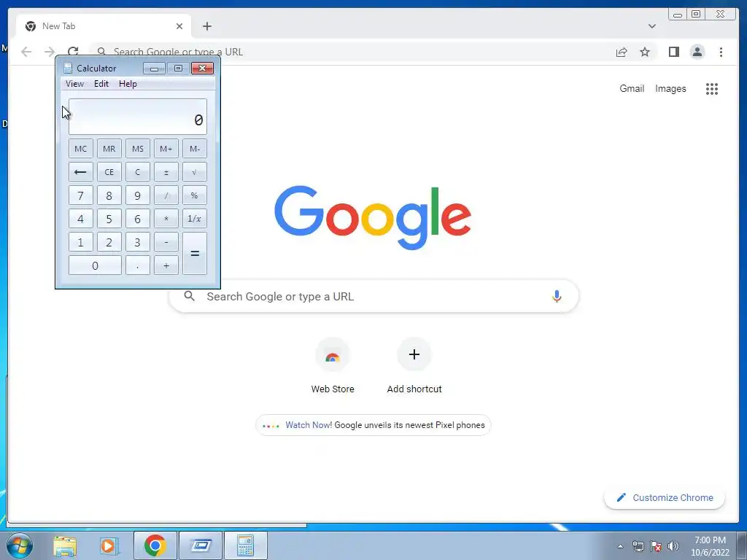Open the Chrome three-dot menu
Image resolution: width=747 pixels, height=560 pixels.
click(721, 52)
